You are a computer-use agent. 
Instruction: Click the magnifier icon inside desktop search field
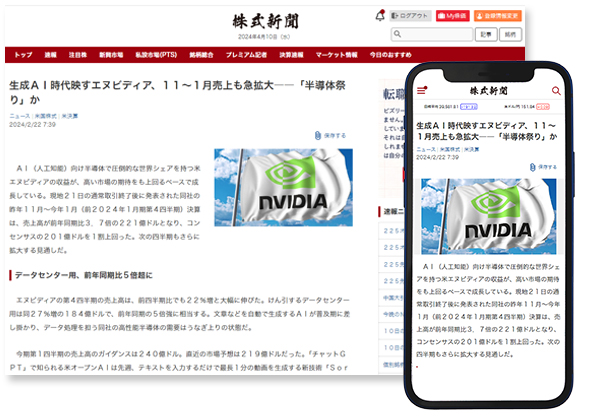(397, 34)
